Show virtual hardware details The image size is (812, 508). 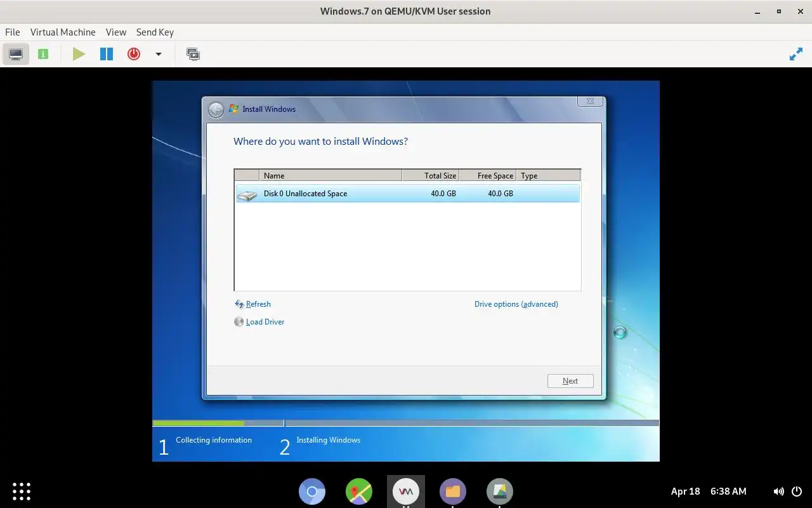coord(43,54)
